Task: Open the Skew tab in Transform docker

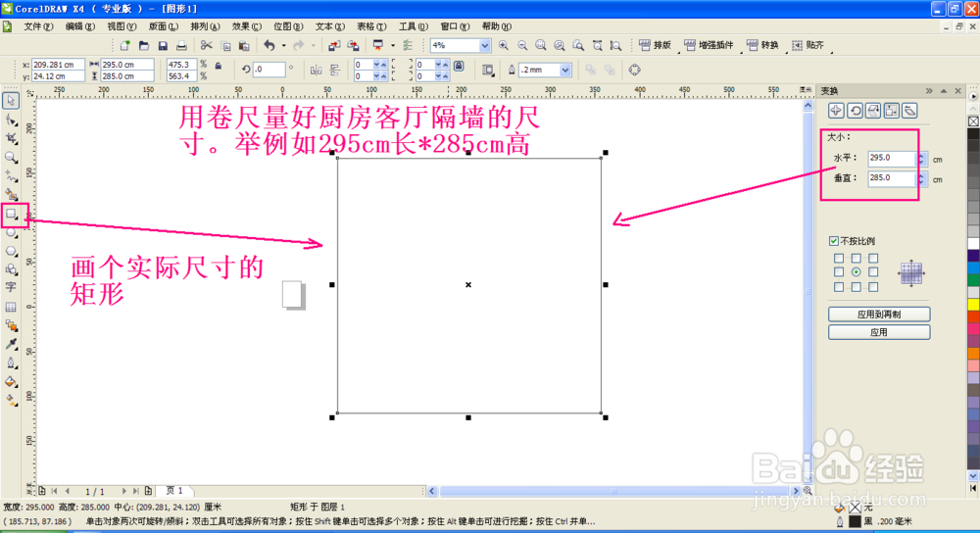Action: tap(910, 111)
